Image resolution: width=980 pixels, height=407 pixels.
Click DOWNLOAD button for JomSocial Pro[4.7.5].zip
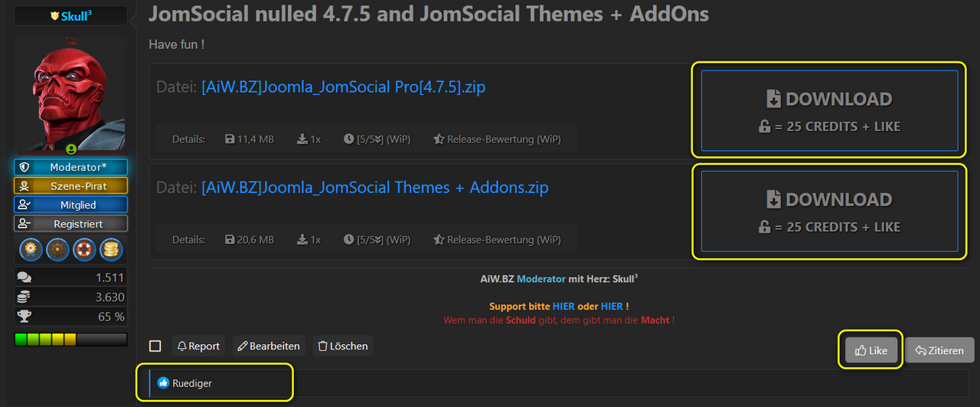(x=830, y=110)
